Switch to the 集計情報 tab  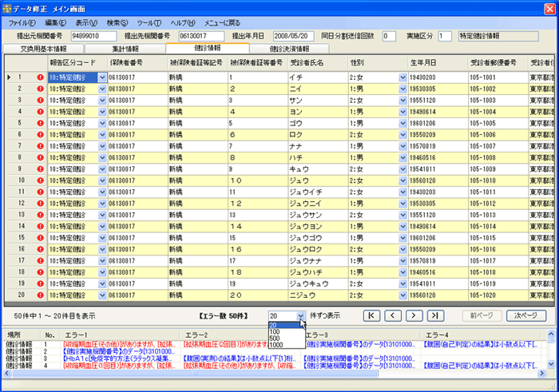(125, 49)
